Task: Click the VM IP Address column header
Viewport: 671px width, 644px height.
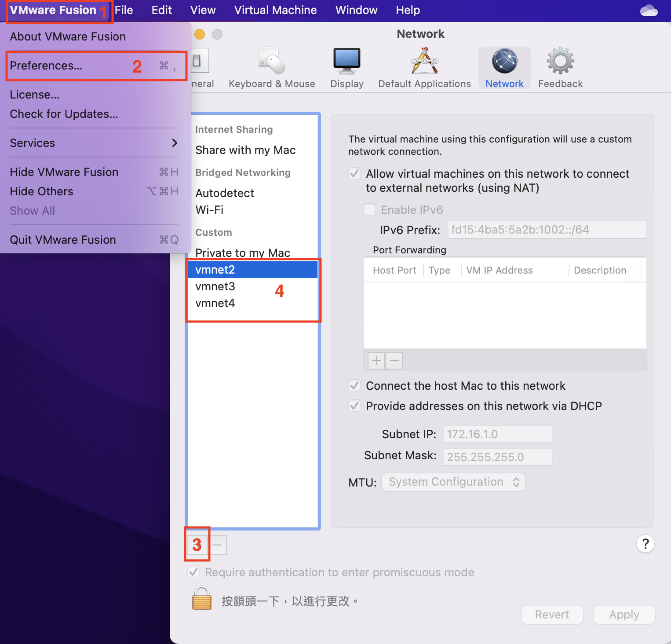Action: click(514, 270)
